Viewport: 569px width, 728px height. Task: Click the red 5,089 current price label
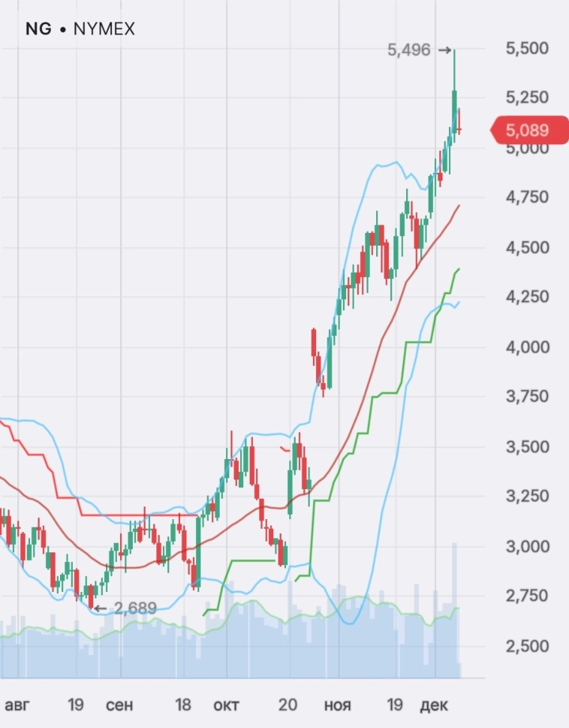click(529, 130)
